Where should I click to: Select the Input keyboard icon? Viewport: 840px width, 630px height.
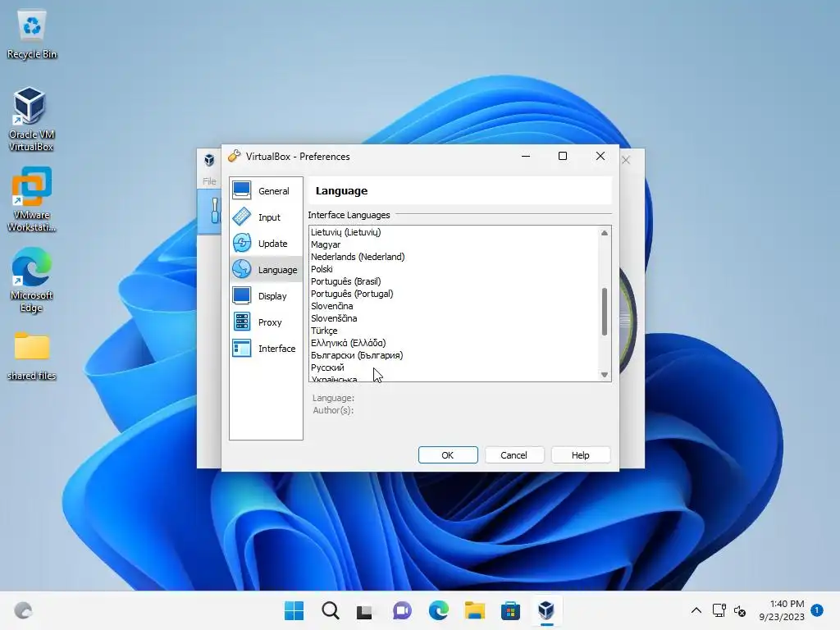(242, 217)
